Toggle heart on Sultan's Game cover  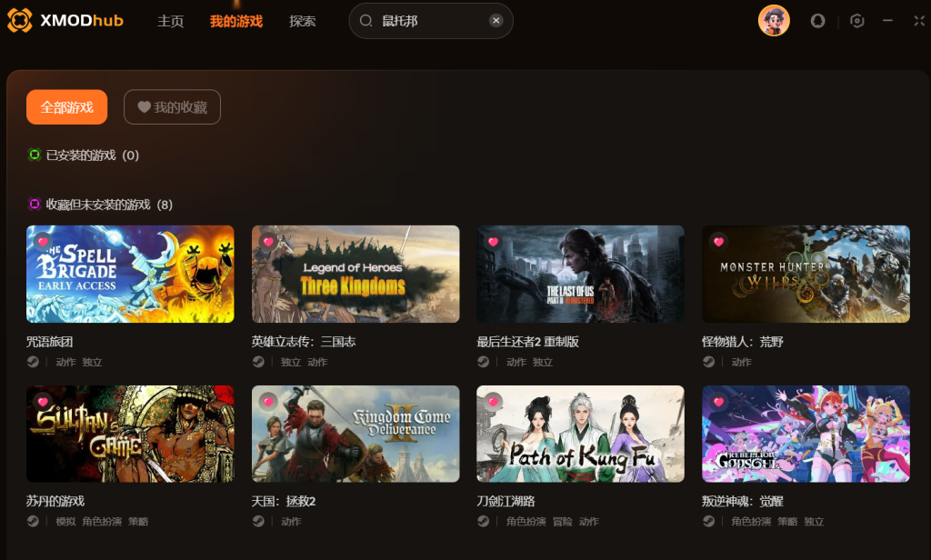coord(43,402)
